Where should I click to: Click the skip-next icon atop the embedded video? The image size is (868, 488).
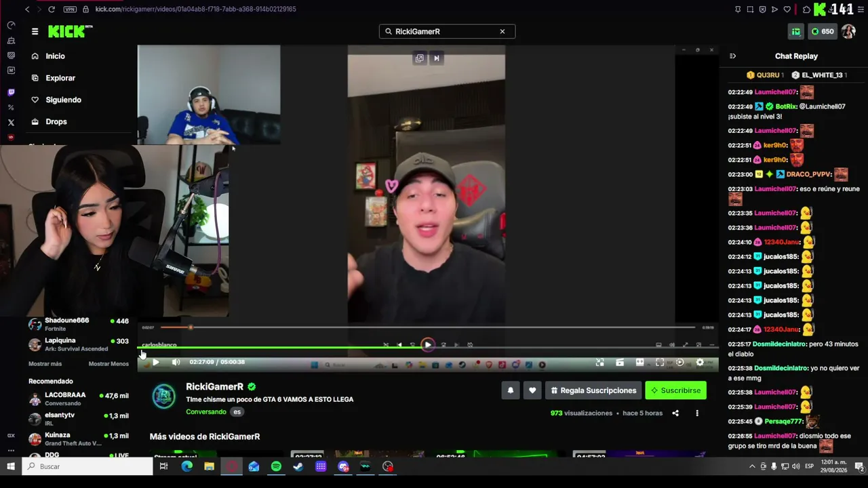pyautogui.click(x=437, y=58)
